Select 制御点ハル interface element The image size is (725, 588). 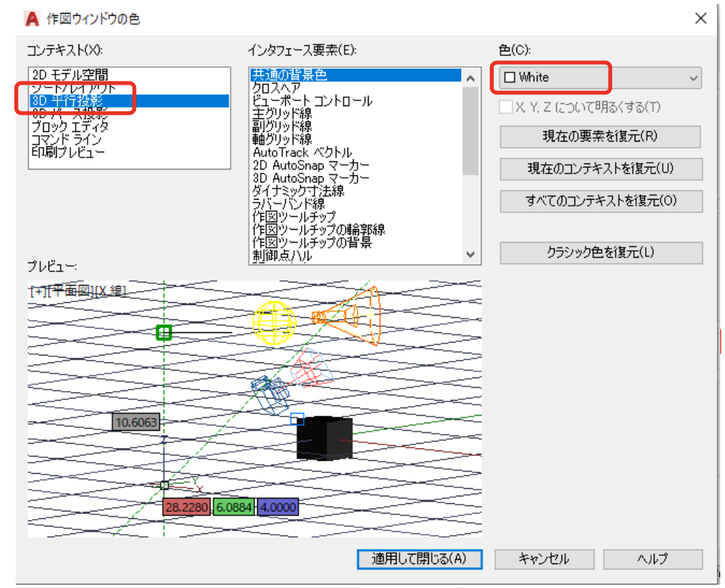tap(356, 255)
